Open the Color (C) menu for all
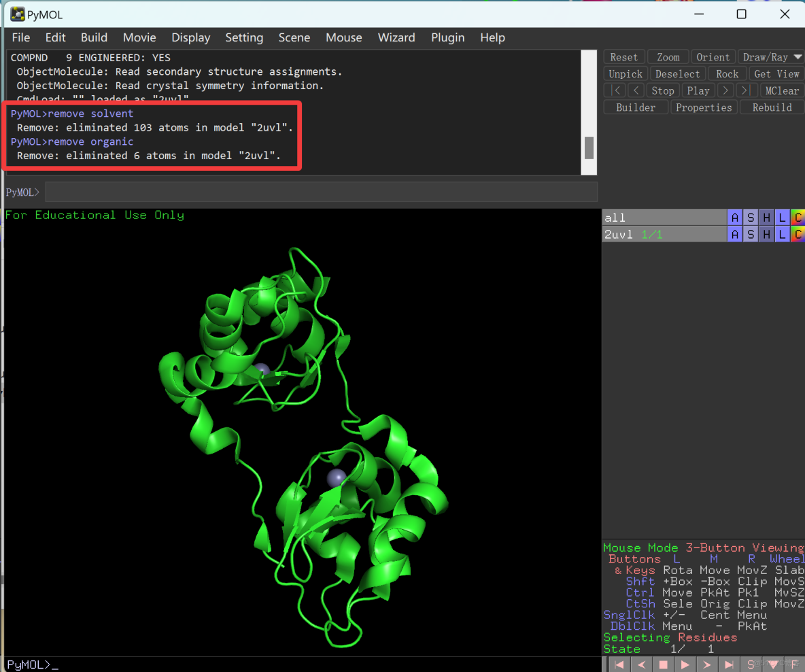The image size is (805, 672). click(x=798, y=217)
